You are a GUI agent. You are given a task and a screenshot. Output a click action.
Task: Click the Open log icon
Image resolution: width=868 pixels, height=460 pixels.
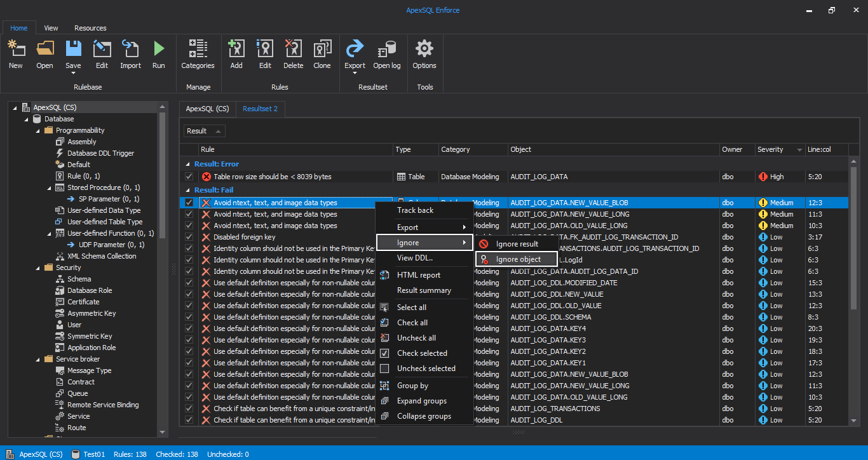click(x=386, y=50)
